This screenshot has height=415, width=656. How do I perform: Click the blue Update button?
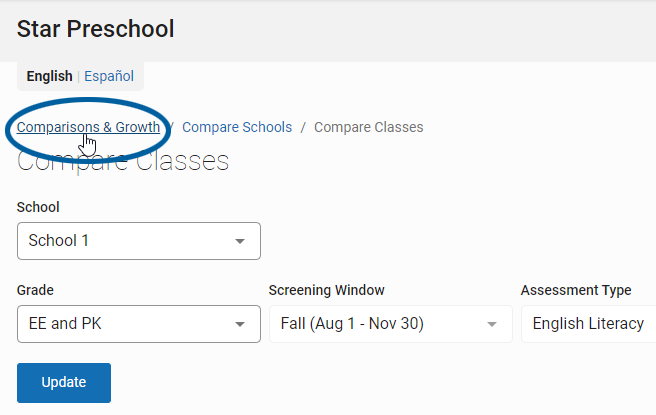click(64, 383)
